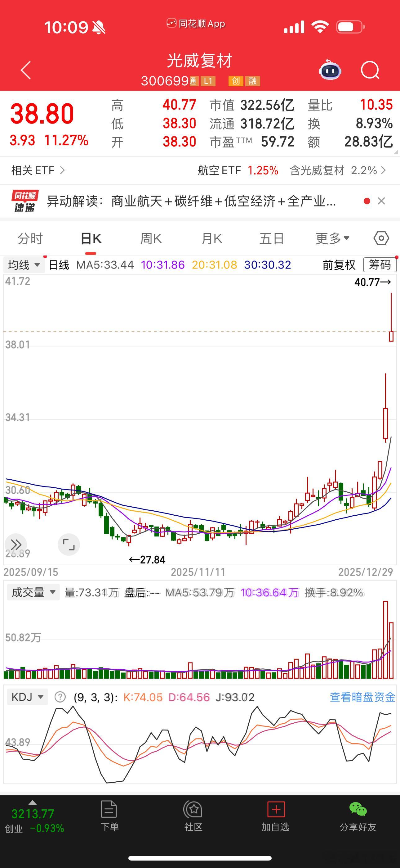Expand 相关 ETF list

pos(38,170)
